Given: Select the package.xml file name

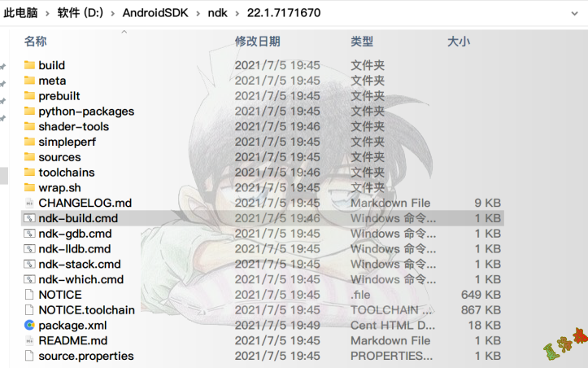Looking at the screenshot, I should pos(72,325).
